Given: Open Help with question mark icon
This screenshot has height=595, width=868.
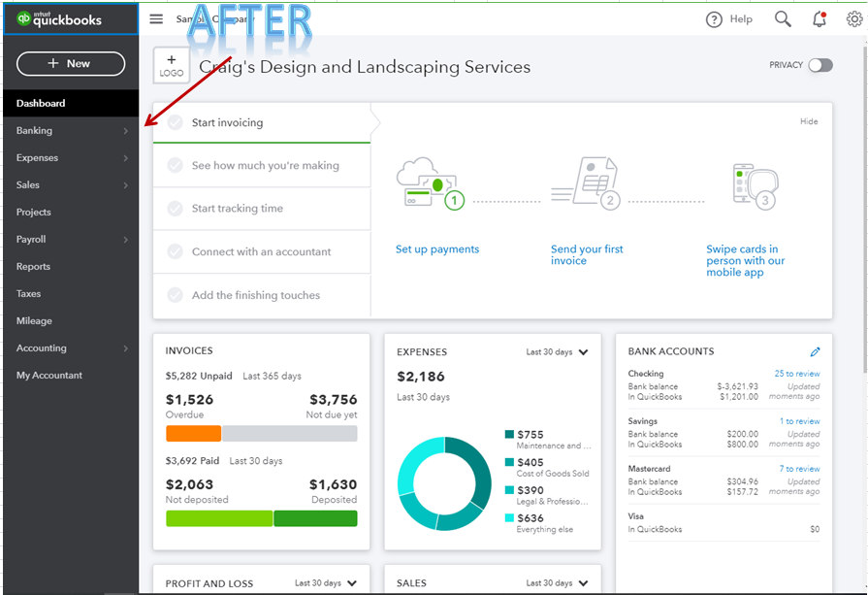Looking at the screenshot, I should (729, 19).
